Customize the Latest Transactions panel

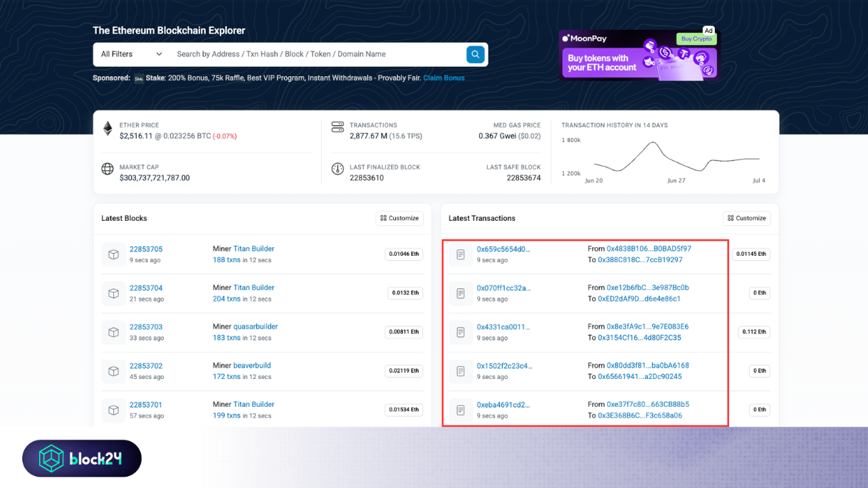pyautogui.click(x=747, y=218)
